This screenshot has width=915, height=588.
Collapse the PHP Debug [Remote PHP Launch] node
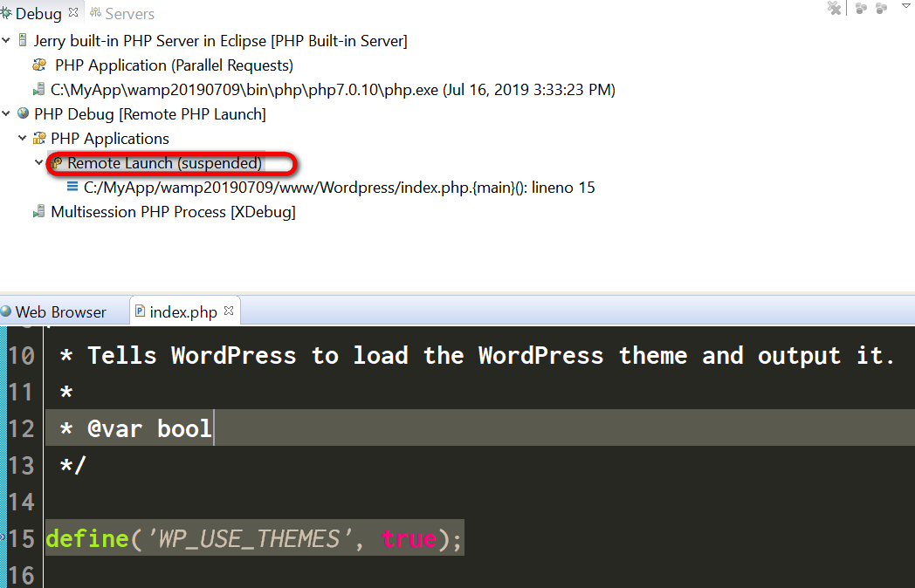tap(6, 113)
